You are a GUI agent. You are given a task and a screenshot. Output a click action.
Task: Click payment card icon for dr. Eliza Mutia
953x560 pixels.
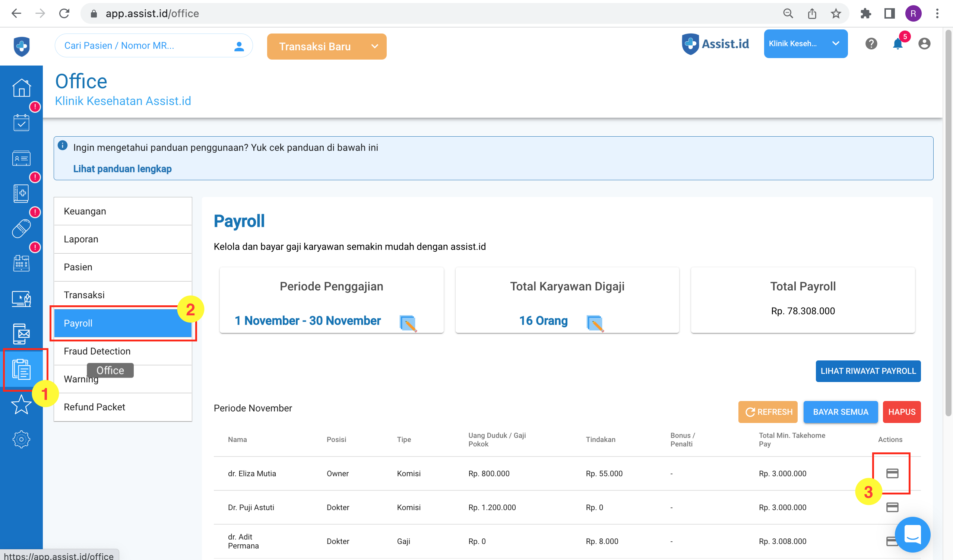(892, 473)
